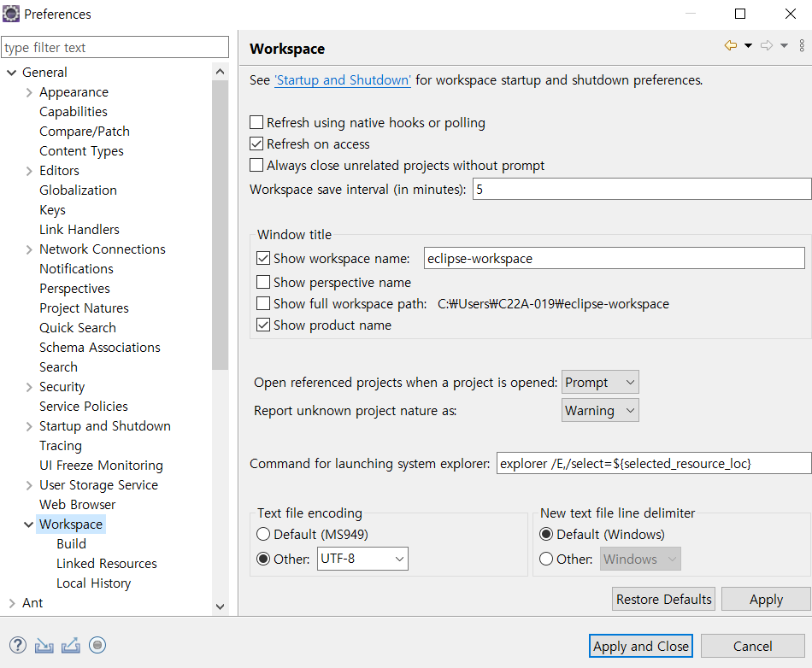Expand the User Storage Service node

29,485
